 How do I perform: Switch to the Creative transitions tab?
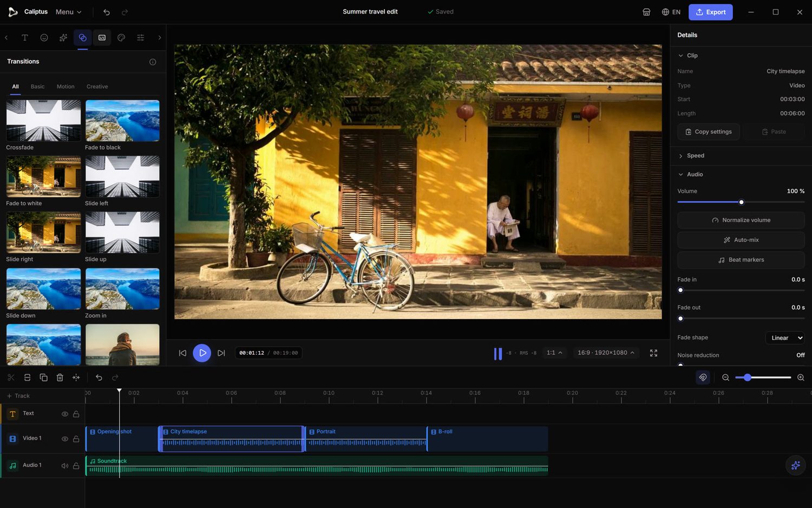click(97, 87)
